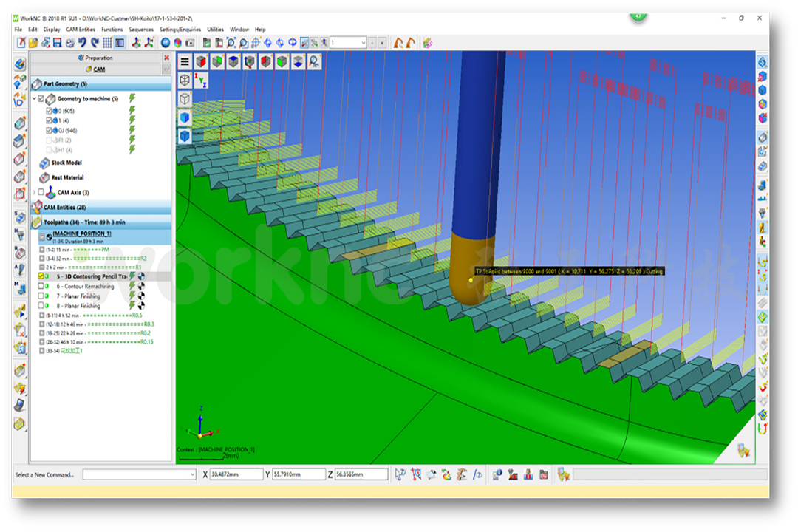Toggle checkbox for geometry 0 (605)
The image size is (798, 532).
pos(49,111)
